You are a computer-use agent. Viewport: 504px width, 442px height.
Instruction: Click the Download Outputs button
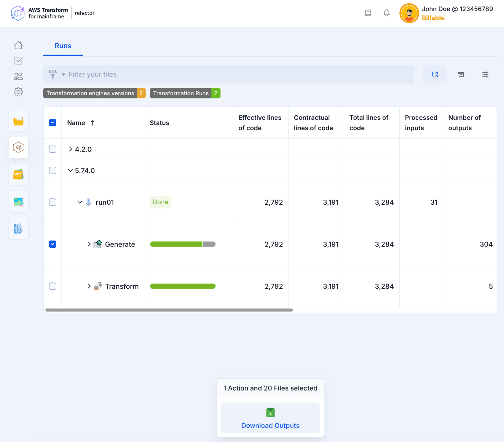(x=270, y=418)
